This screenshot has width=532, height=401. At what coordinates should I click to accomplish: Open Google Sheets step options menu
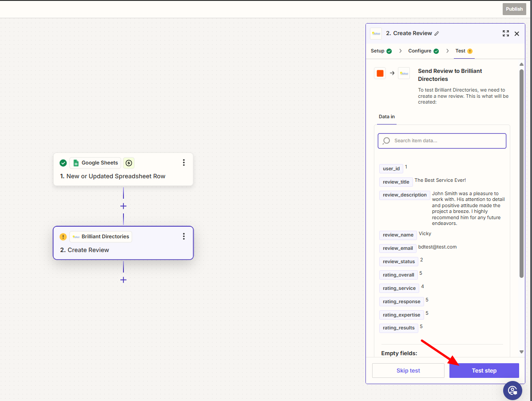[x=183, y=163]
